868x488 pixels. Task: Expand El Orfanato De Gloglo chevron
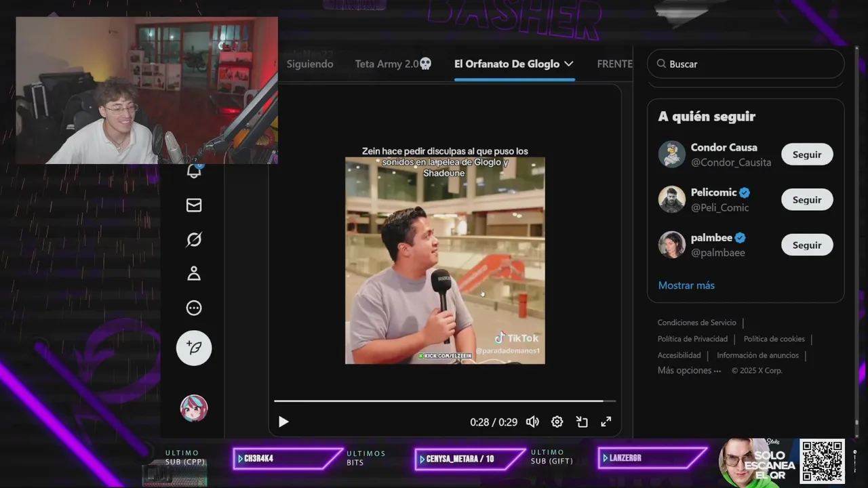tap(569, 64)
